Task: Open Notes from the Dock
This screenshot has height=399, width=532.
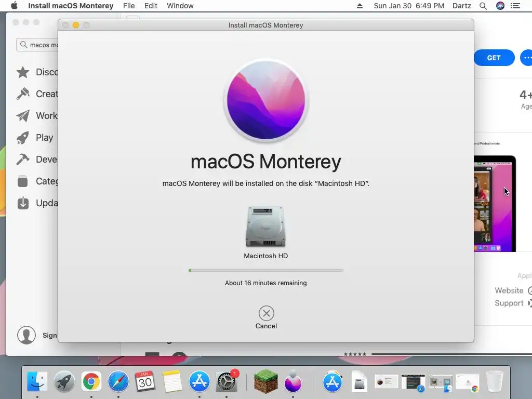Action: (172, 381)
